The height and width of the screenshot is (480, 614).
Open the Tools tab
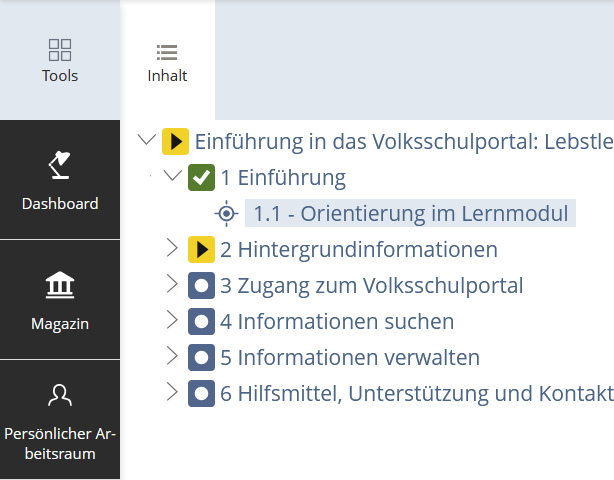[x=60, y=62]
